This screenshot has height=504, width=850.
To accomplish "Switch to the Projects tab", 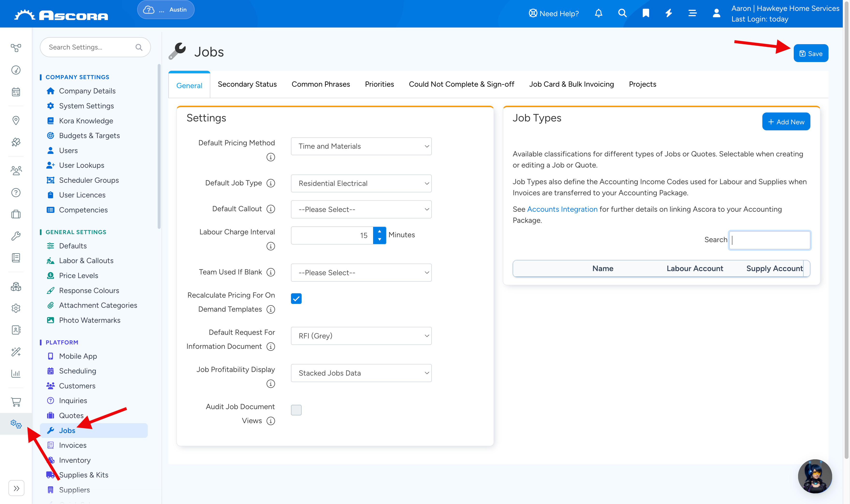I will tap(642, 84).
